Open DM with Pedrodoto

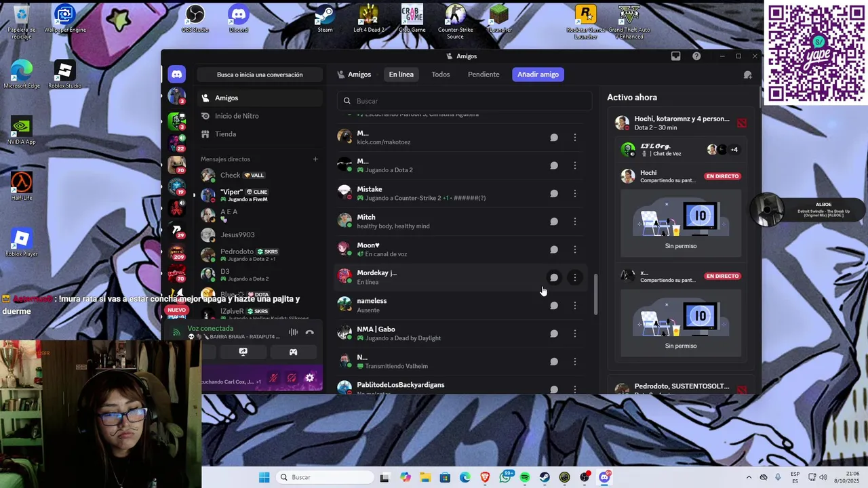click(x=260, y=255)
